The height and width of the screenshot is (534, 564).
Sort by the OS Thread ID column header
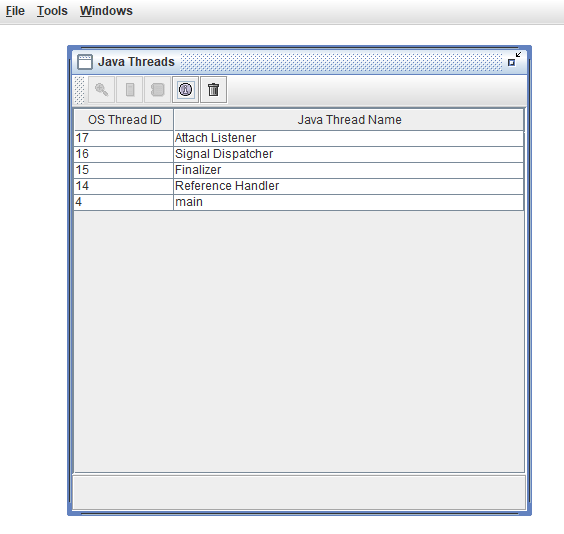(x=124, y=120)
